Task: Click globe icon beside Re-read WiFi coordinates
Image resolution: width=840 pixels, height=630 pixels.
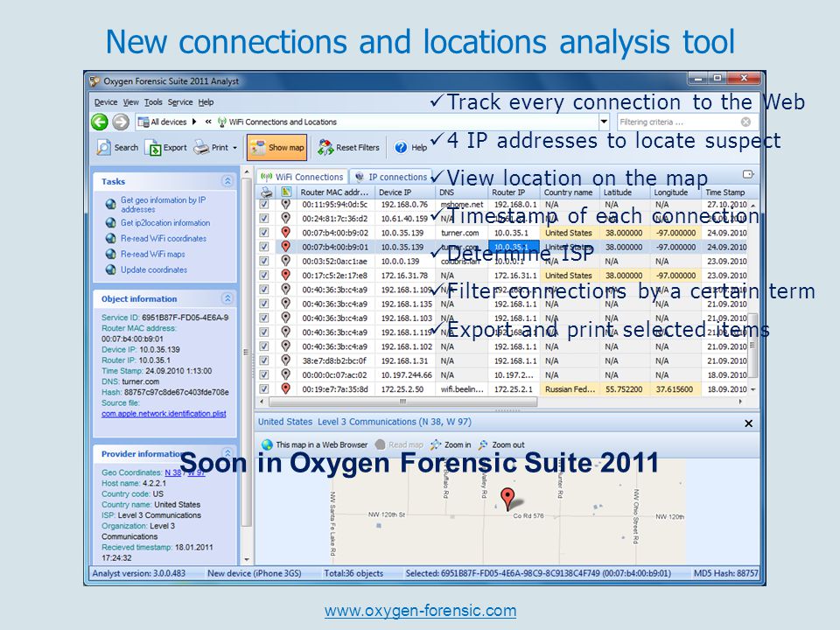Action: click(110, 238)
